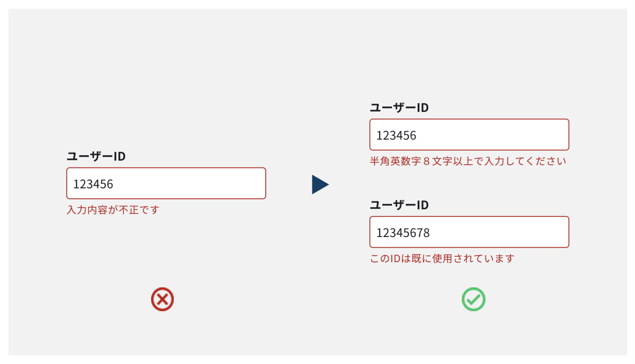Focus the input field above "入力内容が不正です"
This screenshot has height=364, width=635.
coord(166,183)
